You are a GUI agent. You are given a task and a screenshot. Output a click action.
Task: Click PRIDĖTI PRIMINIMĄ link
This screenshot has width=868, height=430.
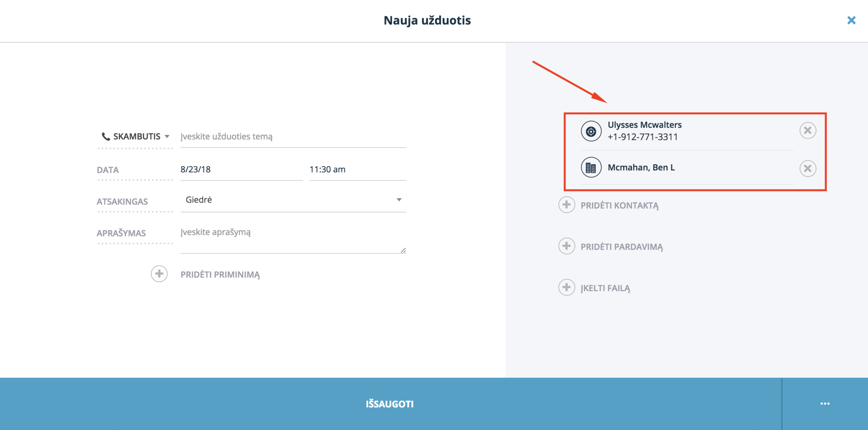point(220,275)
